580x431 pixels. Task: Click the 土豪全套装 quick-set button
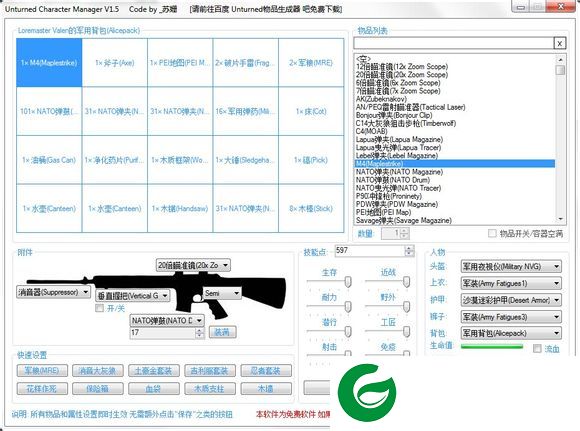pos(154,370)
